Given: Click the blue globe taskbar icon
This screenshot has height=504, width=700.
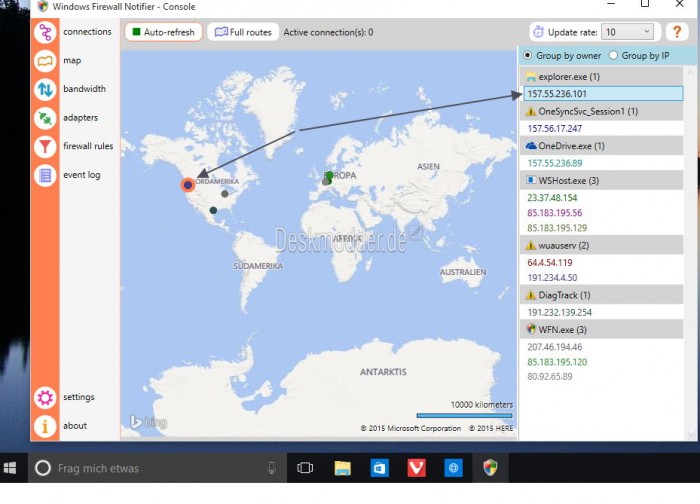Looking at the screenshot, I should click(453, 468).
